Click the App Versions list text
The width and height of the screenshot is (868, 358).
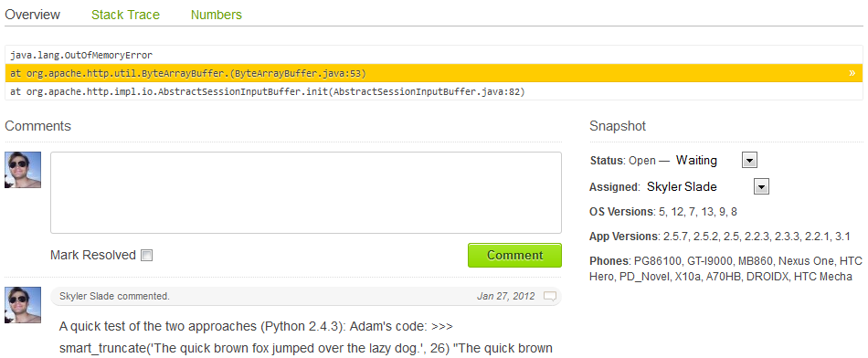(x=720, y=237)
